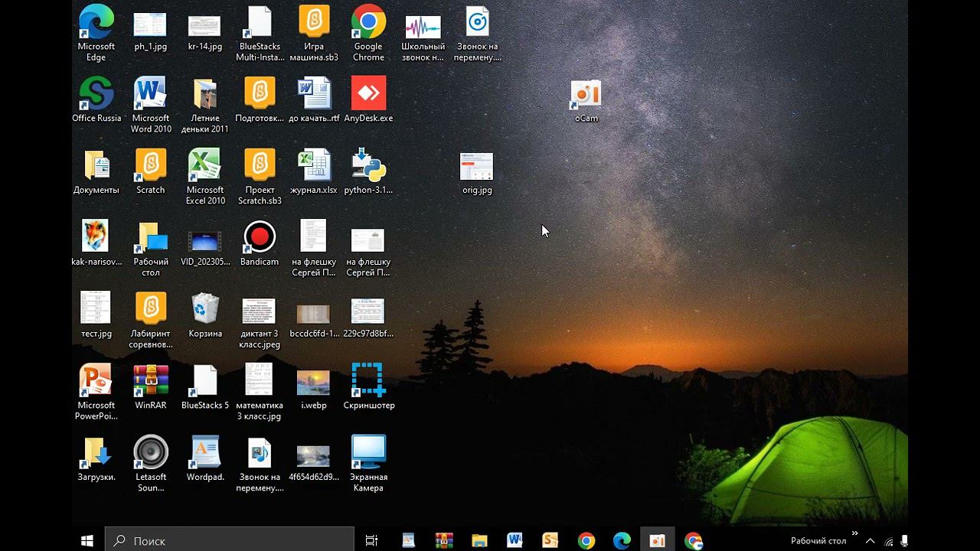The height and width of the screenshot is (551, 980).
Task: Select the AnyDesk.exe desktop icon
Action: tap(368, 100)
